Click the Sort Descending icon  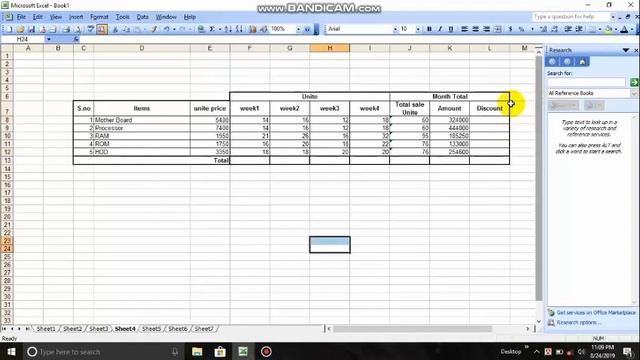tap(240, 29)
